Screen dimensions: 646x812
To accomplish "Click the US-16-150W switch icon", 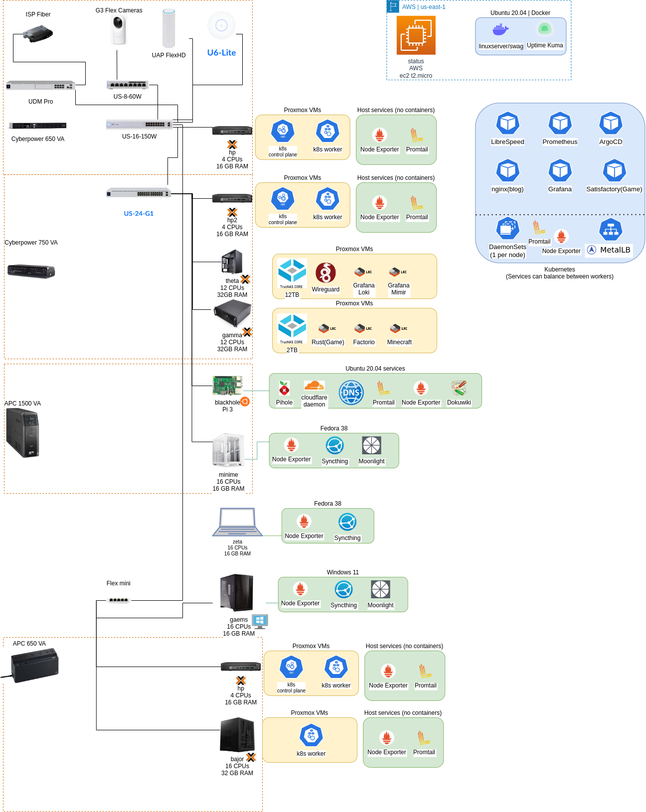I will [139, 124].
